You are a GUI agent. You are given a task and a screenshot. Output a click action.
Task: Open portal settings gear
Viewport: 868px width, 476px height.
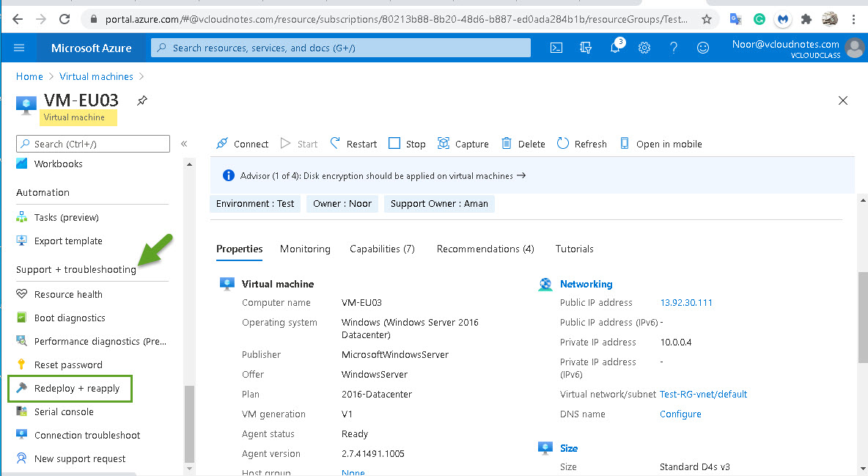644,47
